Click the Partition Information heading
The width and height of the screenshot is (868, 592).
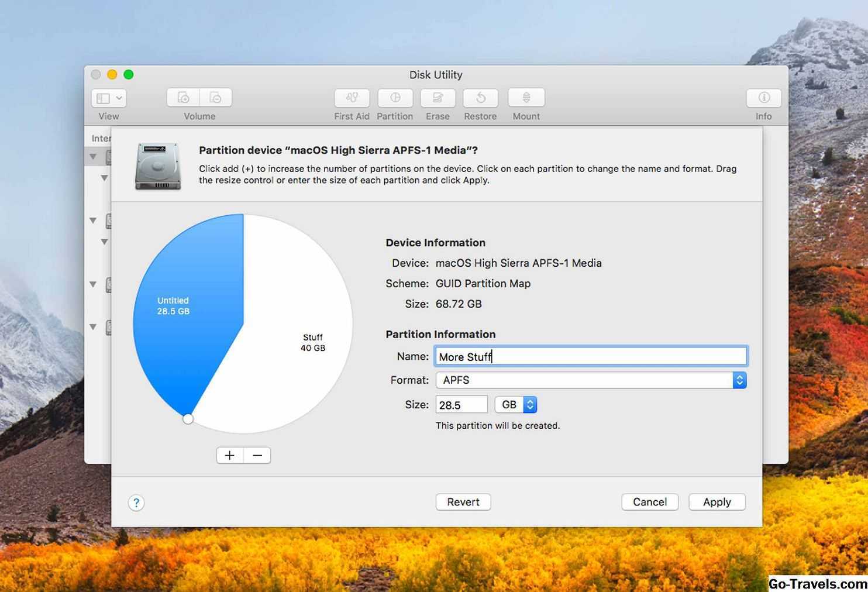click(440, 335)
